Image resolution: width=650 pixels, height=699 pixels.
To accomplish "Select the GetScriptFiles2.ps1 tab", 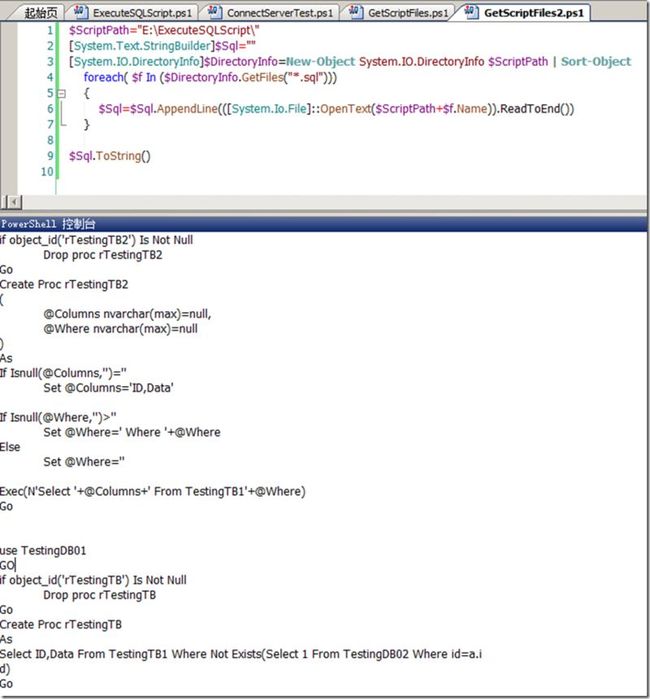I will [x=534, y=13].
